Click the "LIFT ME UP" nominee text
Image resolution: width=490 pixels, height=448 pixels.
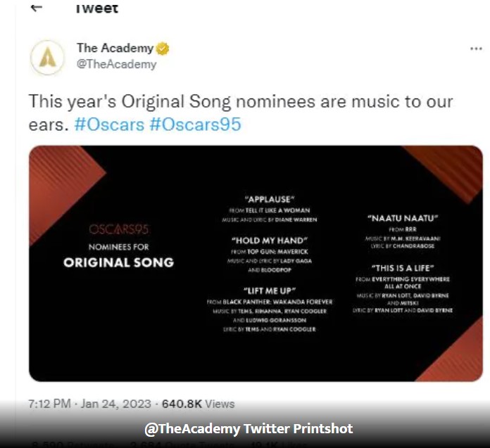270,290
